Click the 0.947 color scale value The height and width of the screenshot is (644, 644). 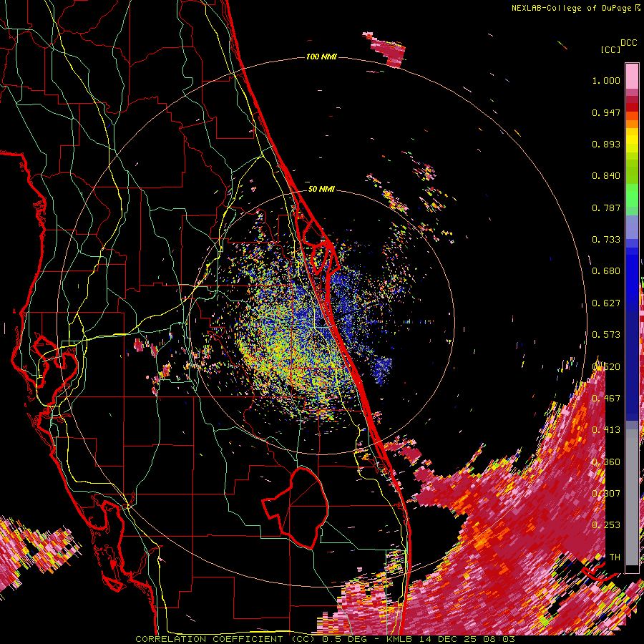click(x=606, y=112)
